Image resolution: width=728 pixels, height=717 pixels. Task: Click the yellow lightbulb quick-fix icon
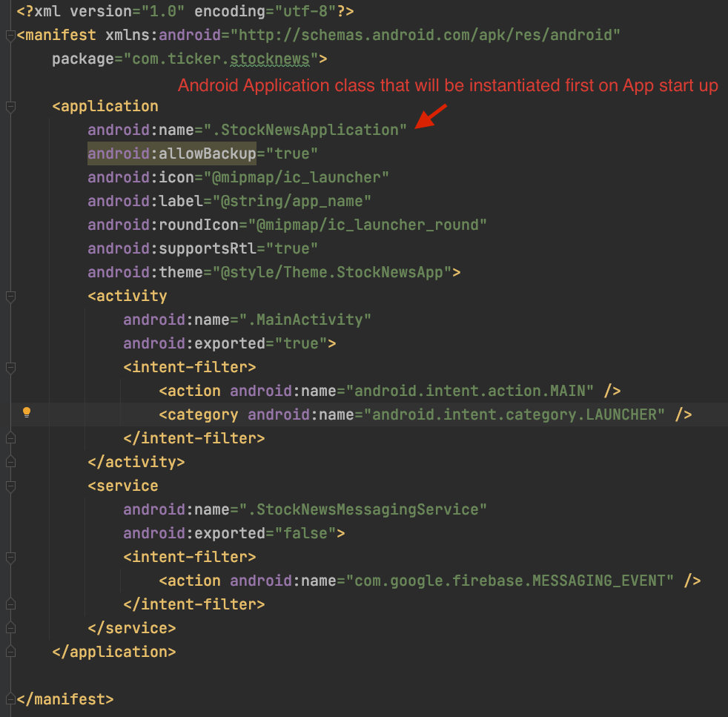coord(27,412)
